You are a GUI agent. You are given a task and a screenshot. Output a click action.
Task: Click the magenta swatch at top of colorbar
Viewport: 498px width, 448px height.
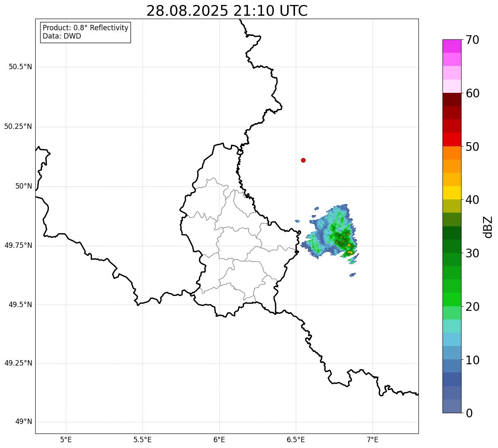click(452, 46)
